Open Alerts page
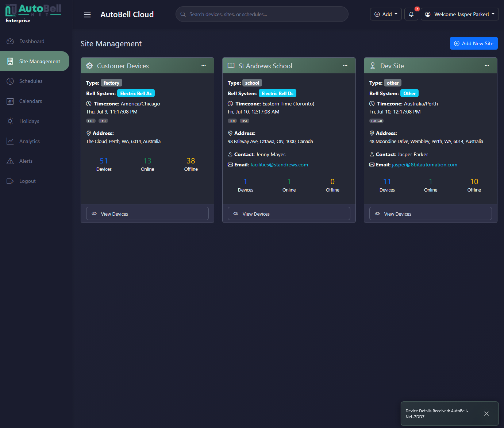 35,161
